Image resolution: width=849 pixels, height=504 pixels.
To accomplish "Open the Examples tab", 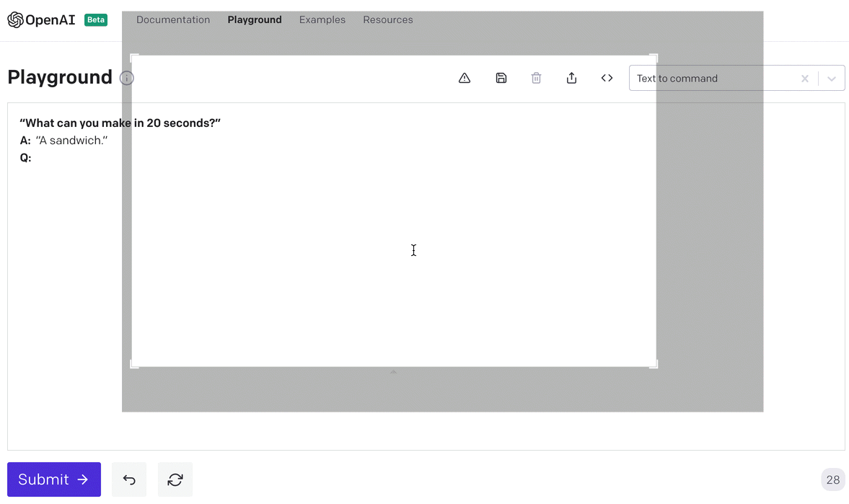I will [322, 20].
